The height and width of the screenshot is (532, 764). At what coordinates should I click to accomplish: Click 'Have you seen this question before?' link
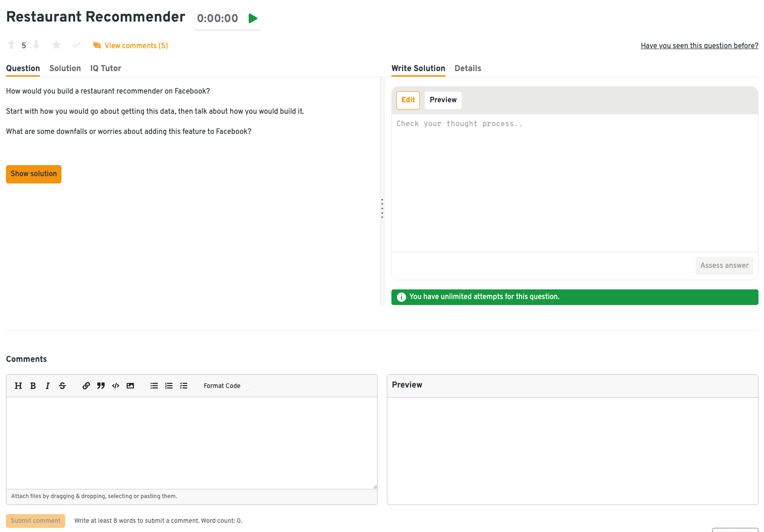point(699,45)
